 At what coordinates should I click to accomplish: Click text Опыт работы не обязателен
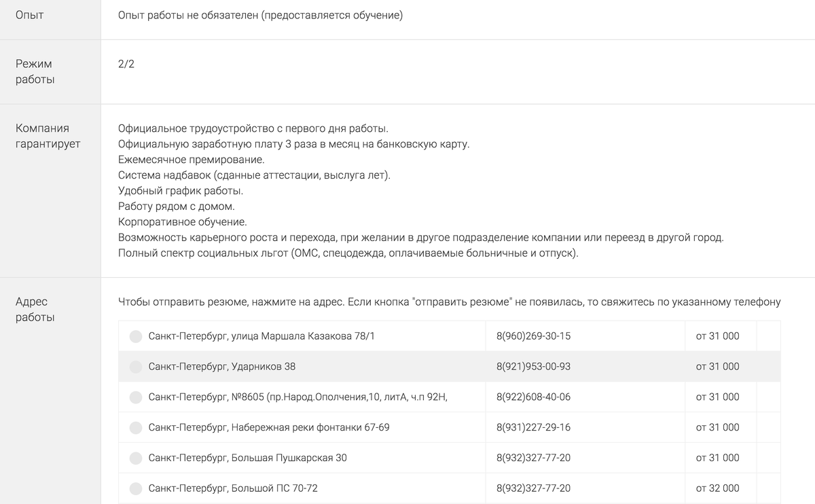coord(187,15)
